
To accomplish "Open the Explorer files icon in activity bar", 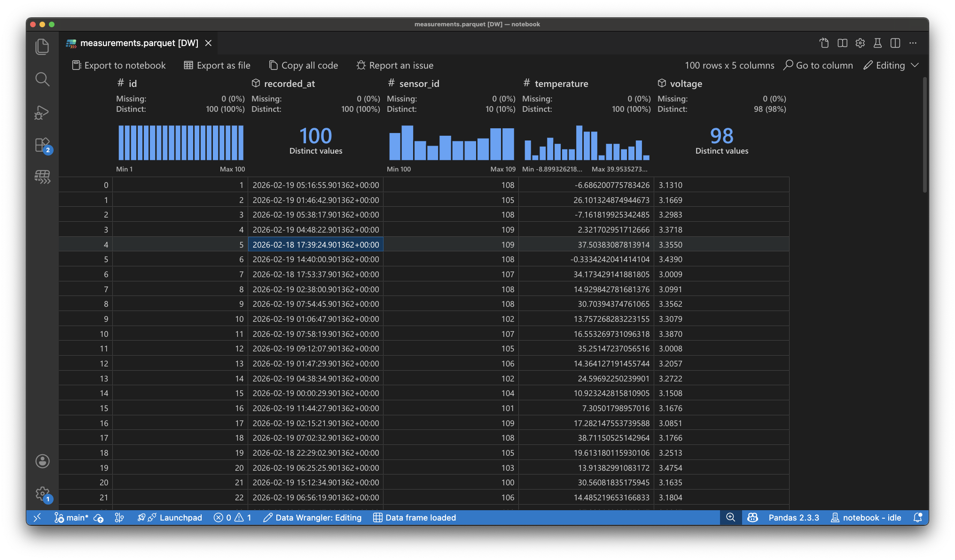I will [x=42, y=47].
